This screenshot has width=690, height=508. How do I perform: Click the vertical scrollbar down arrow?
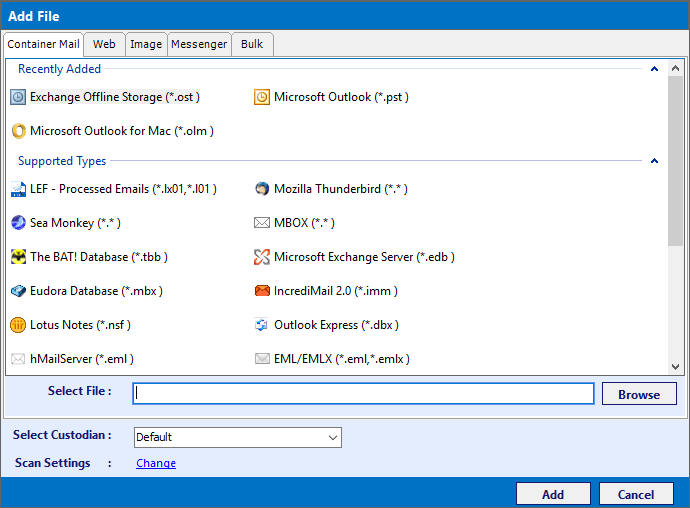tap(675, 366)
